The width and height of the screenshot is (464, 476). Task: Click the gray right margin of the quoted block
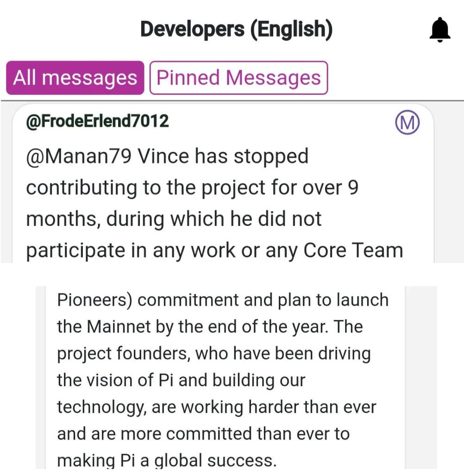tap(421, 377)
